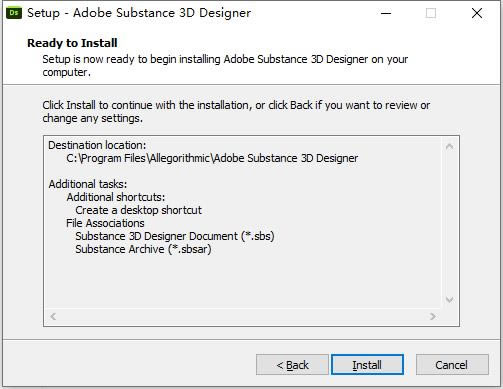The width and height of the screenshot is (503, 389).
Task: Click the 'Additional tasks:' line
Action: (x=88, y=184)
